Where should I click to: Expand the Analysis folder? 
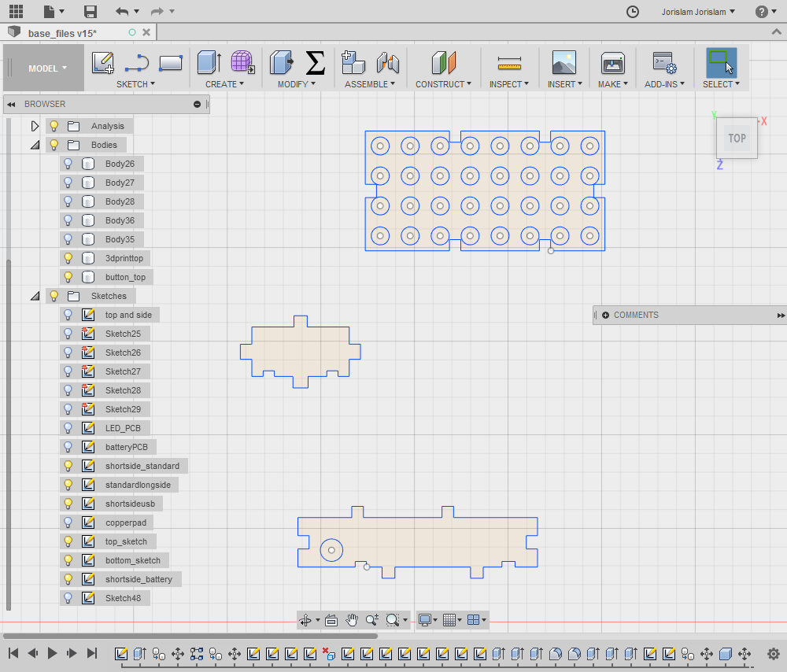tap(35, 126)
